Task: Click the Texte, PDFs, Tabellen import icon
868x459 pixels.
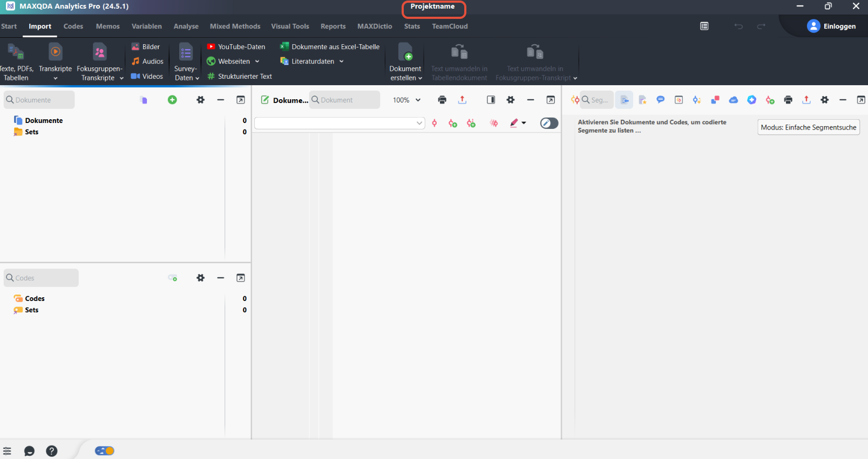Action: tap(15, 52)
